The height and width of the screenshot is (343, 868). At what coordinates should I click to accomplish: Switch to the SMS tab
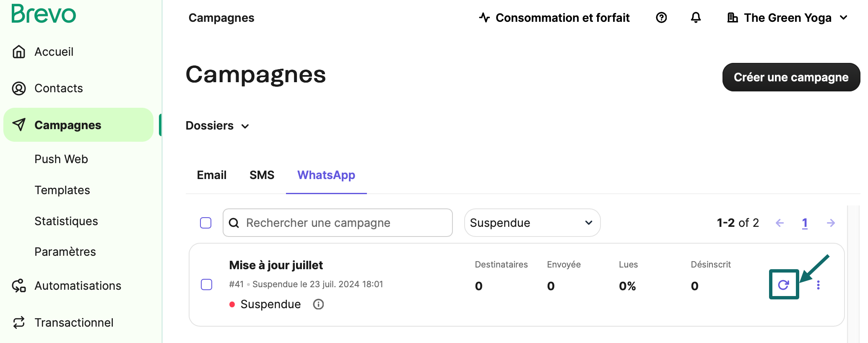coord(262,175)
